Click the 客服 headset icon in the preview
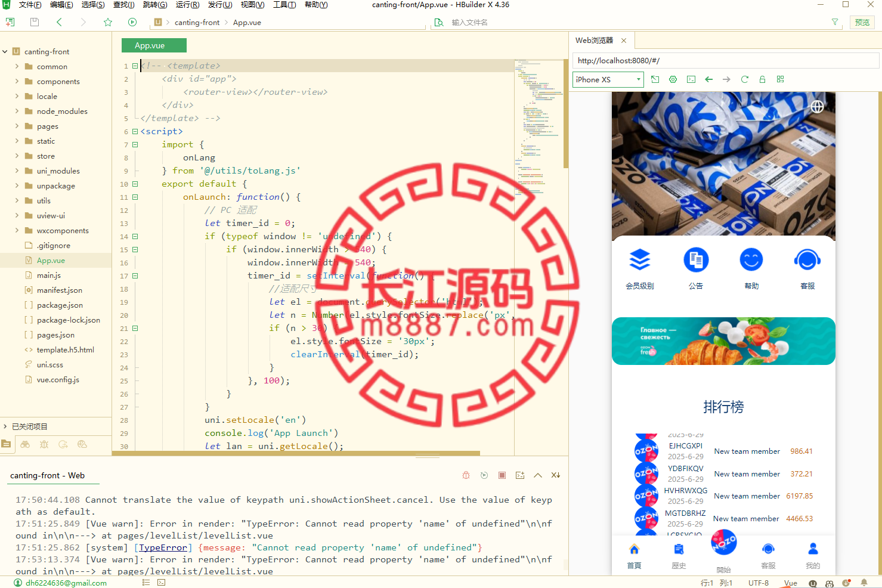This screenshot has width=882, height=588. point(807,260)
